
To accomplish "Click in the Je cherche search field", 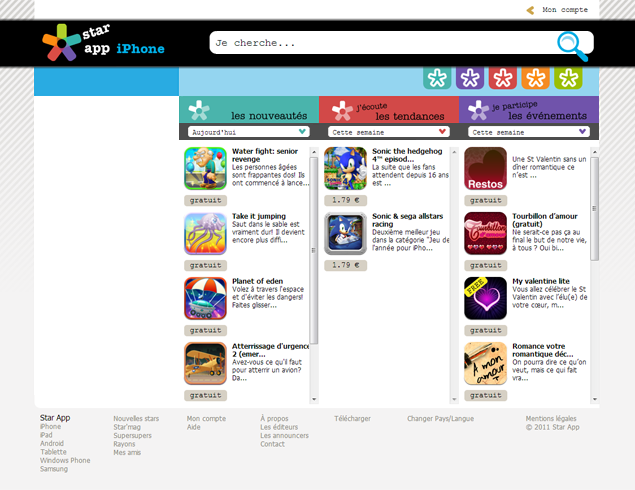I will (x=383, y=43).
